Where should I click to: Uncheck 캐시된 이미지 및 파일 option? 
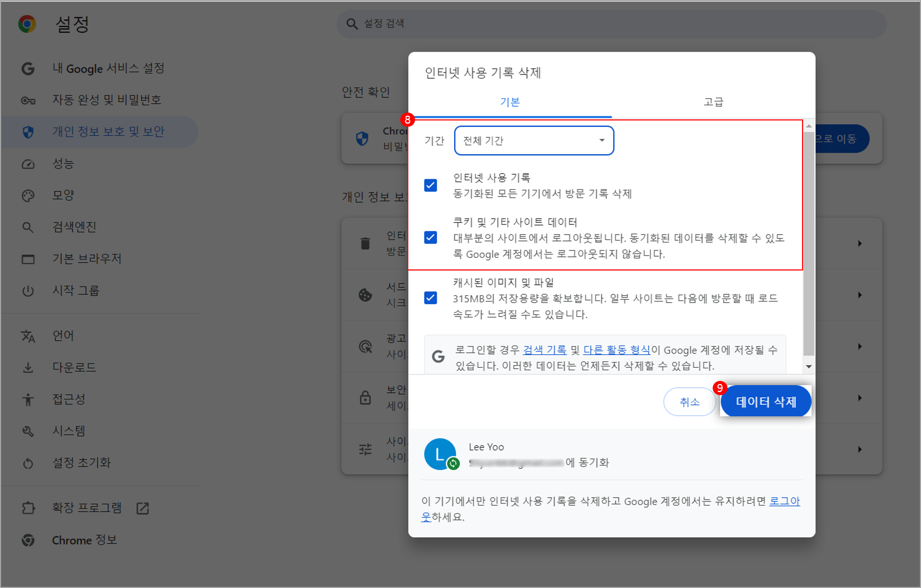point(430,298)
